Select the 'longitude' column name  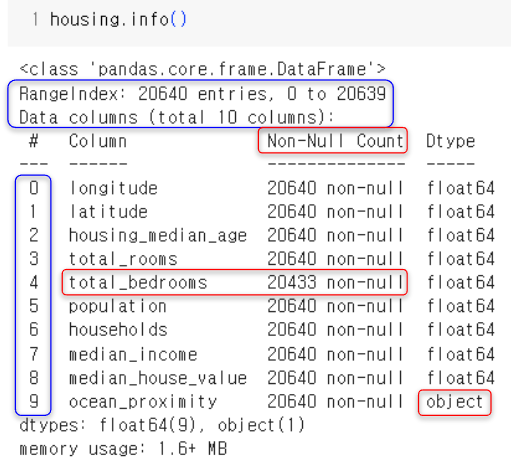coord(113,188)
